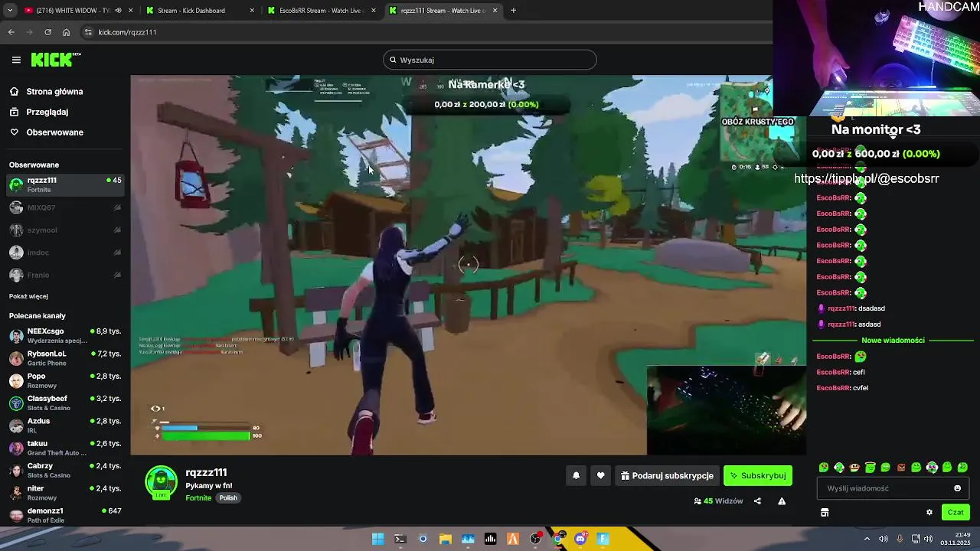Image resolution: width=980 pixels, height=551 pixels.
Task: Switch to EscoBsRR Stream tab
Action: point(320,11)
